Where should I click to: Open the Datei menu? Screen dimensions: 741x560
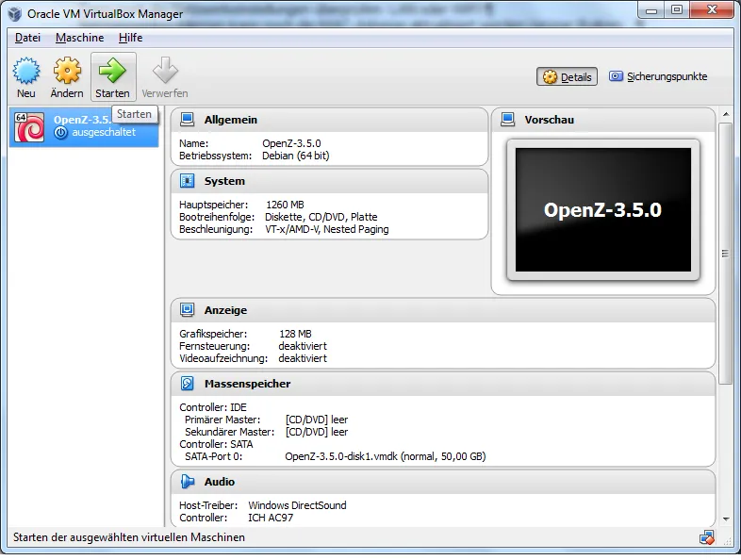(x=27, y=38)
